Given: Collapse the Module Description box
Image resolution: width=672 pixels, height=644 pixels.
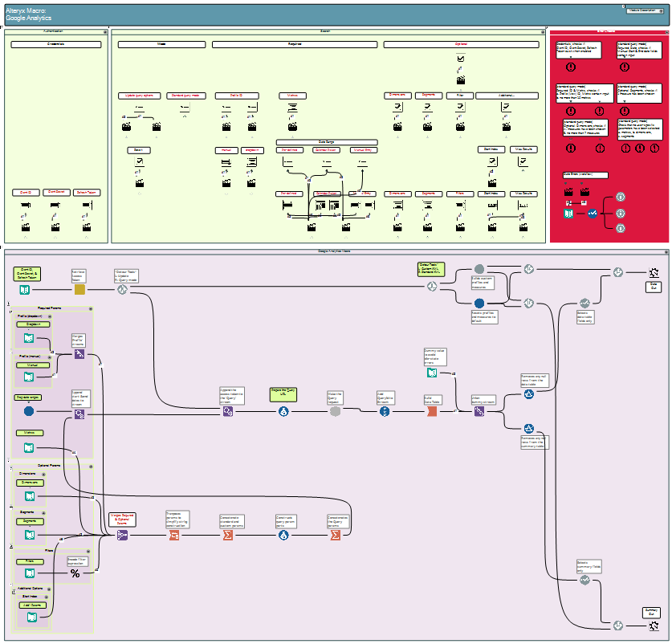Looking at the screenshot, I should click(661, 11).
